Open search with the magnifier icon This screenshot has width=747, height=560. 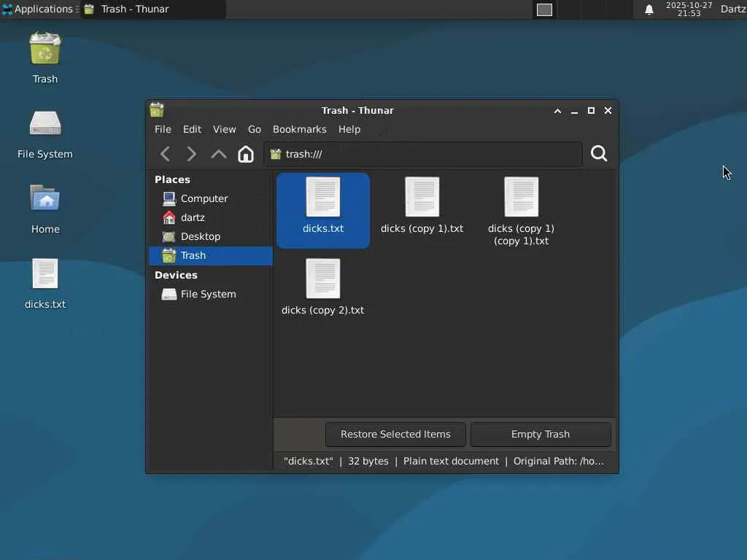point(599,153)
